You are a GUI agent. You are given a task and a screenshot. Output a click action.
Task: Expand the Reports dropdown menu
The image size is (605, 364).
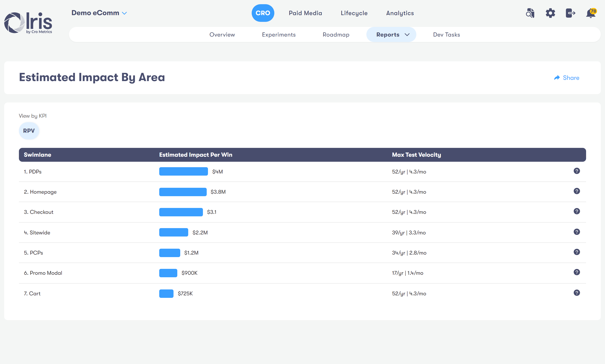click(x=391, y=35)
